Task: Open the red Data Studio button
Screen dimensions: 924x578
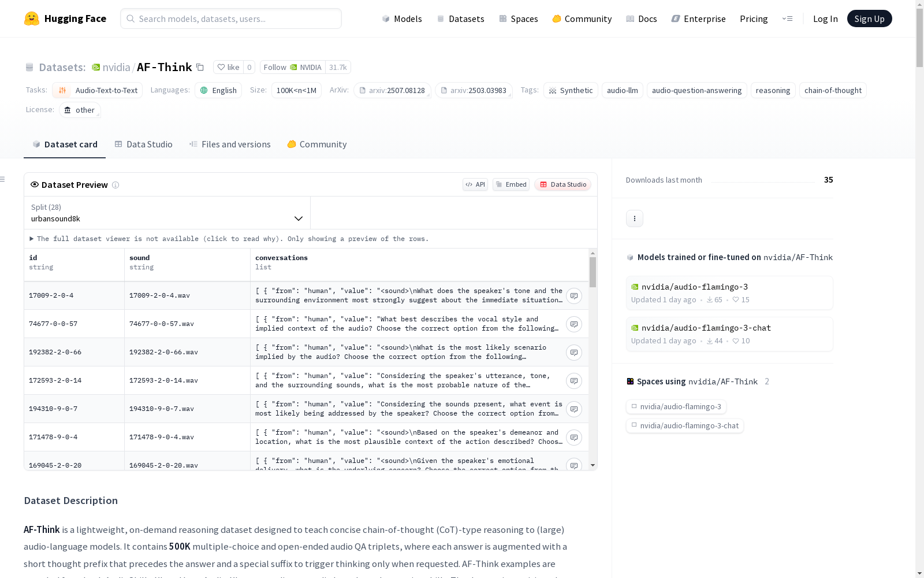Action: 563,184
